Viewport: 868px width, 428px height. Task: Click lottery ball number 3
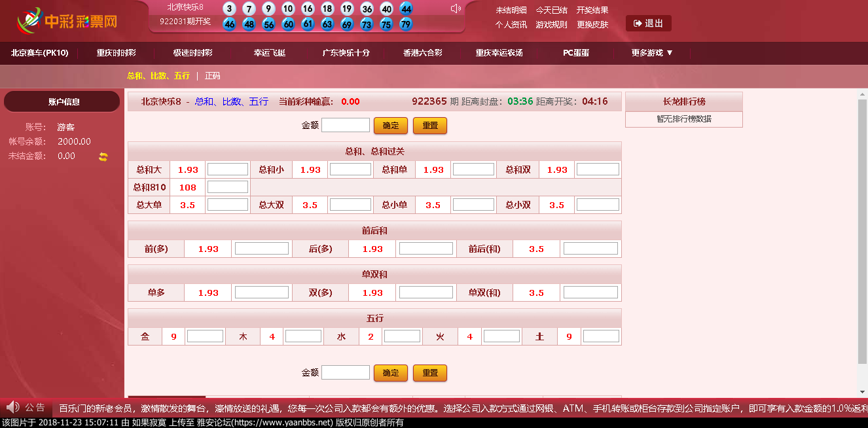pyautogui.click(x=229, y=9)
